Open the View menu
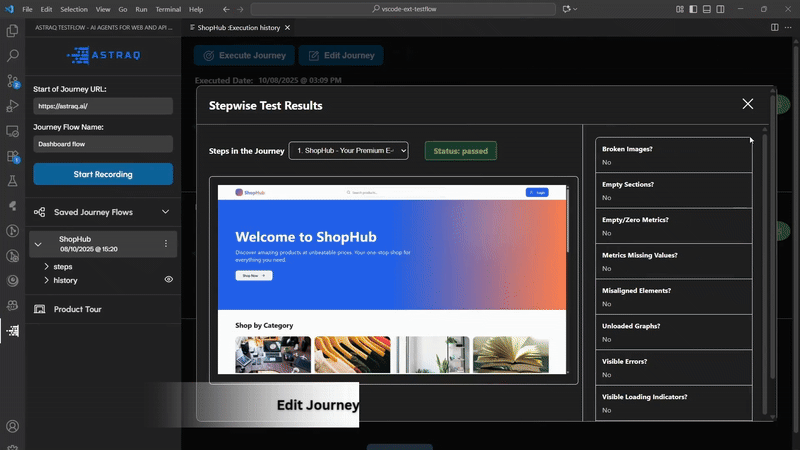Viewport: 800px width, 450px height. tap(103, 9)
